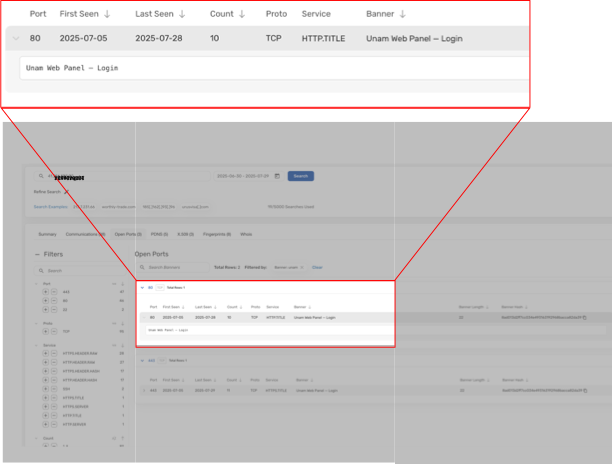Collapse the Filters panel with minus icon
Image resolution: width=612 pixels, height=464 pixels.
click(x=37, y=254)
